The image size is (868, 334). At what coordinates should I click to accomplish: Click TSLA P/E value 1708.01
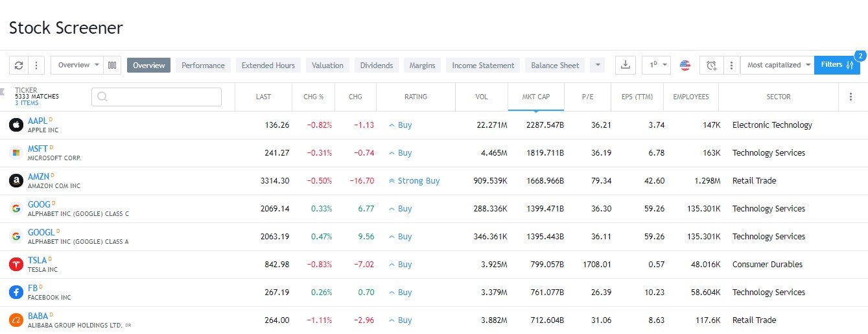pyautogui.click(x=597, y=265)
